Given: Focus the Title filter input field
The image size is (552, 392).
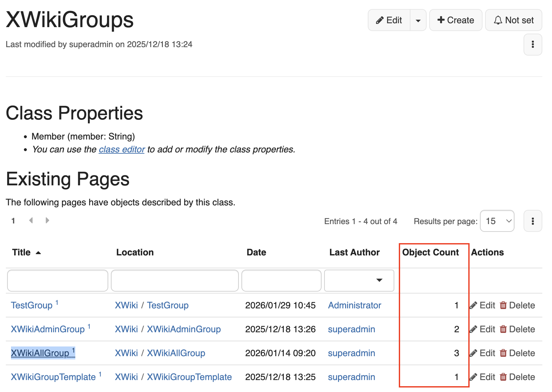Looking at the screenshot, I should click(58, 281).
